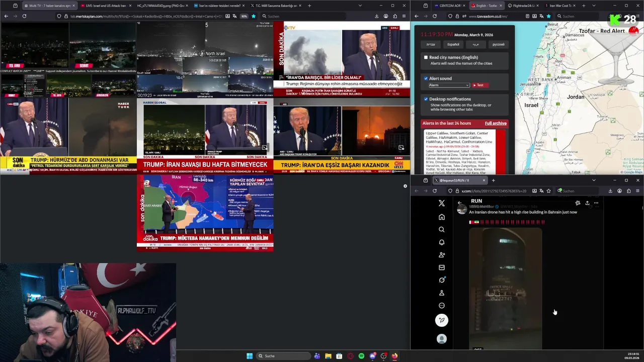Switch to LIVE: Israel and US Attack Iran tab
The width and height of the screenshot is (644, 362).
point(105,6)
